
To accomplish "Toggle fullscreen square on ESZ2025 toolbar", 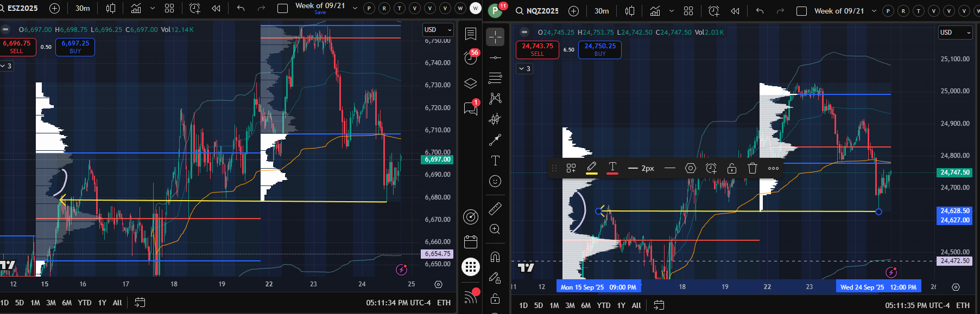I will (x=282, y=8).
